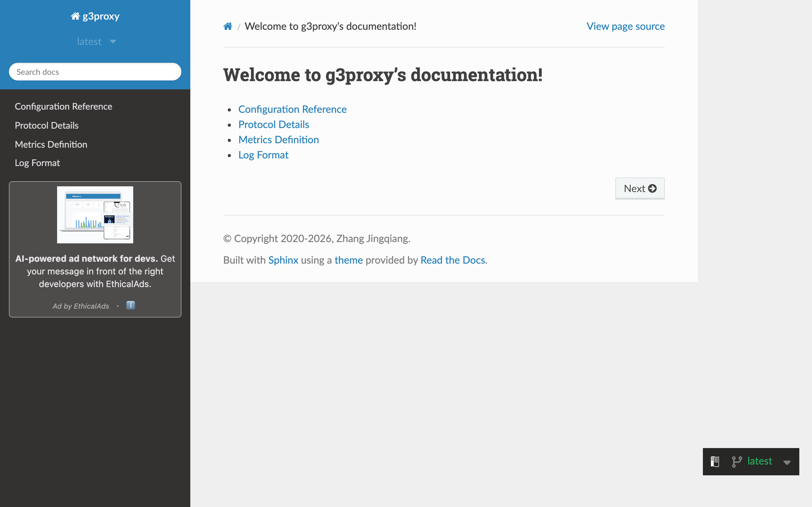The image size is (812, 507).
Task: Open the theme link in the footer
Action: tap(348, 260)
